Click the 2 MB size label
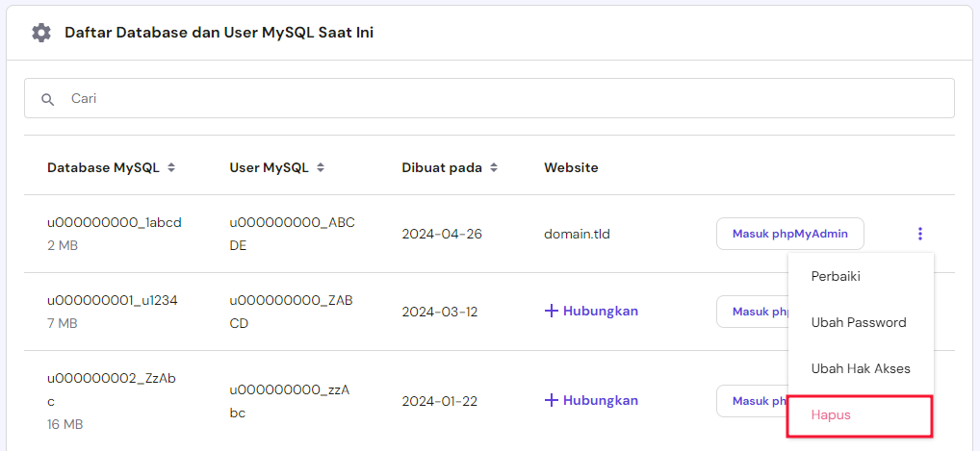980x451 pixels. point(63,246)
